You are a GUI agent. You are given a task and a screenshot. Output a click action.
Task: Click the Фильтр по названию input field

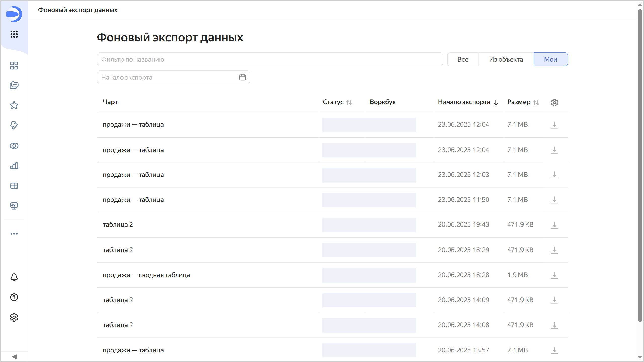pos(270,59)
